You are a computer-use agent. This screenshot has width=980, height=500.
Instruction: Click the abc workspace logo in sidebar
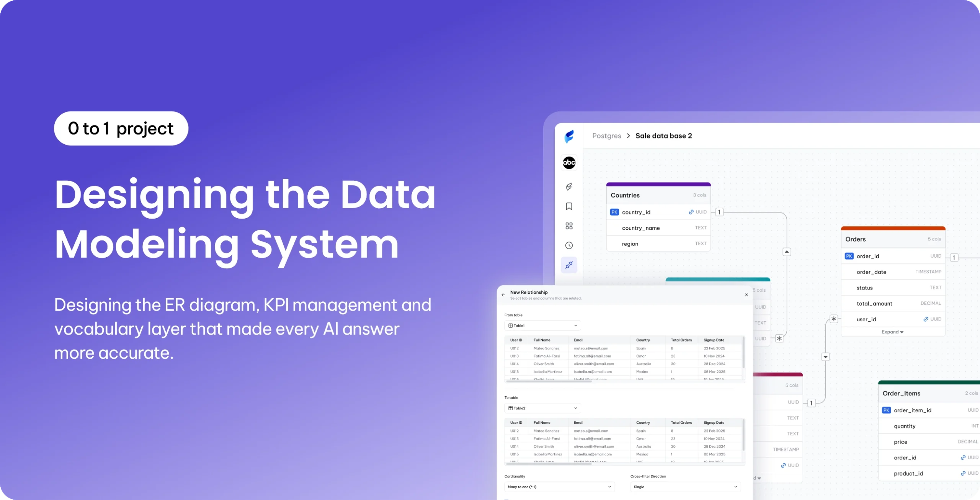569,163
